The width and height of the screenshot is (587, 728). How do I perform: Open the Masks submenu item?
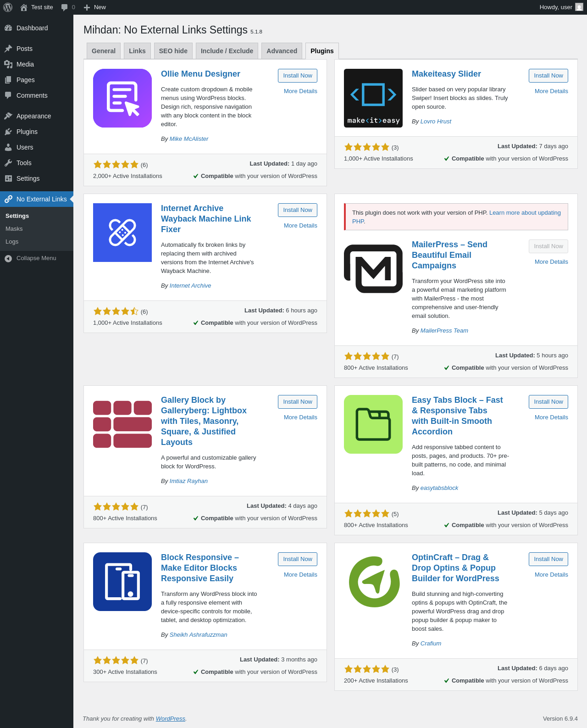(14, 229)
